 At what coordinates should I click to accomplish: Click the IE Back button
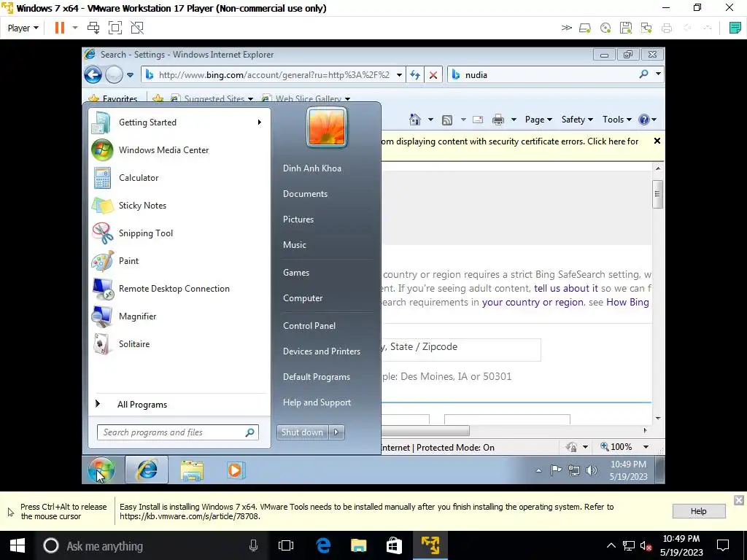(x=93, y=75)
